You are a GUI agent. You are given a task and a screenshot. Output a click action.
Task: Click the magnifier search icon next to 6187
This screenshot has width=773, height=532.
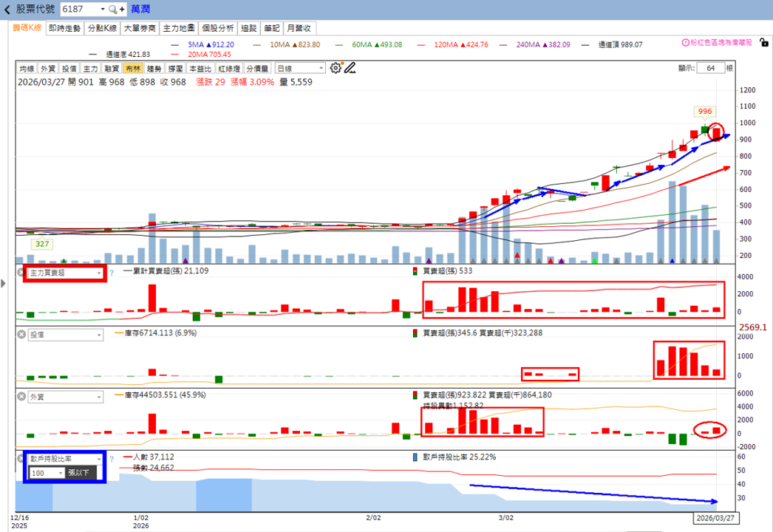[113, 10]
